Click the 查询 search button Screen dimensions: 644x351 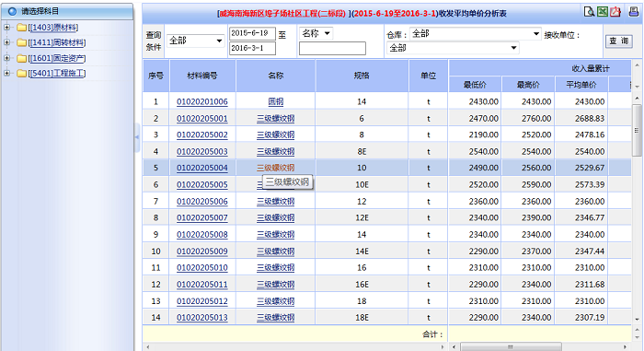pos(619,41)
